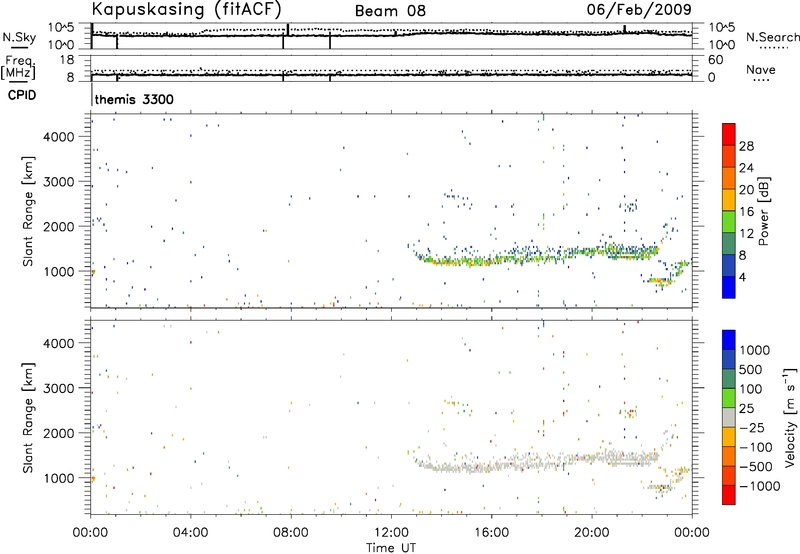Click the 2000 tick on power panel

(x=59, y=226)
